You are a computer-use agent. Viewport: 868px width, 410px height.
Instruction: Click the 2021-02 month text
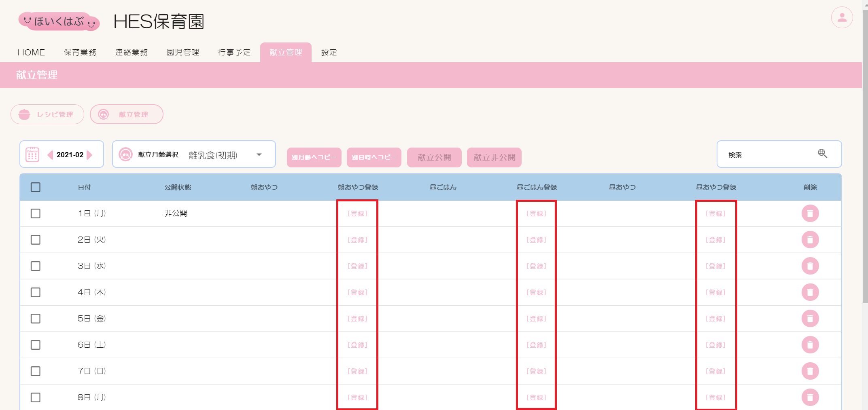pos(70,155)
